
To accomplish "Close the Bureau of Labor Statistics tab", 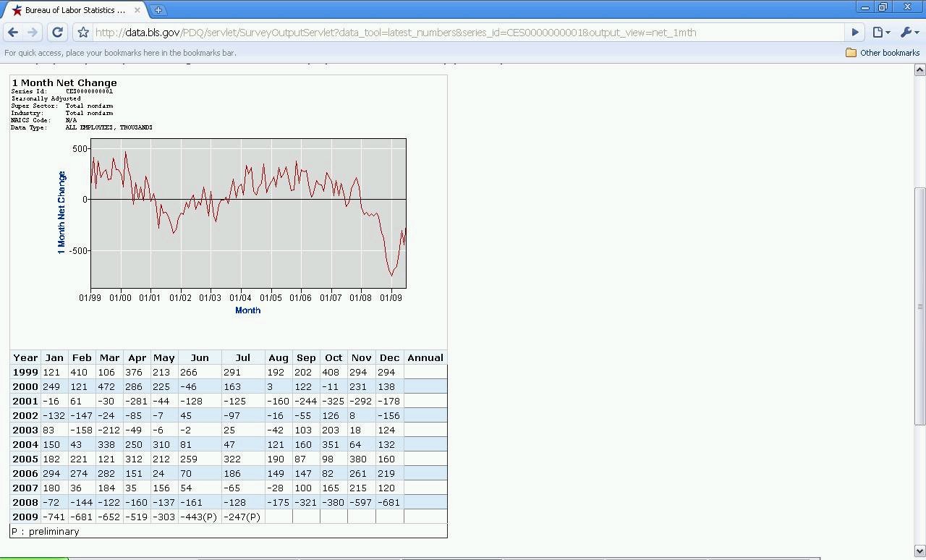I will pyautogui.click(x=137, y=10).
